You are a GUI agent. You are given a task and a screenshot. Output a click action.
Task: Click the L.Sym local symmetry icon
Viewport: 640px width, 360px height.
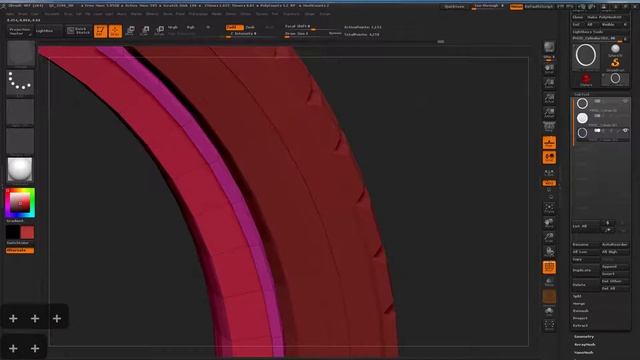(x=549, y=172)
